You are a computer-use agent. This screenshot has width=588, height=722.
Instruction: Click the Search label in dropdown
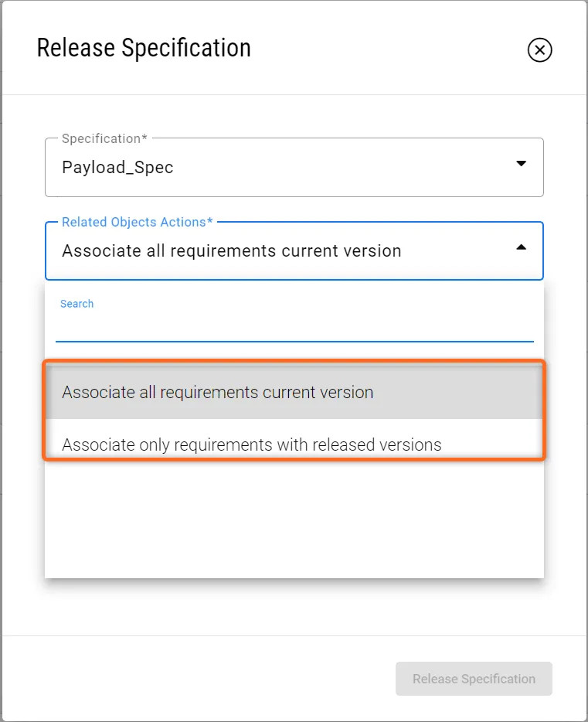[76, 304]
